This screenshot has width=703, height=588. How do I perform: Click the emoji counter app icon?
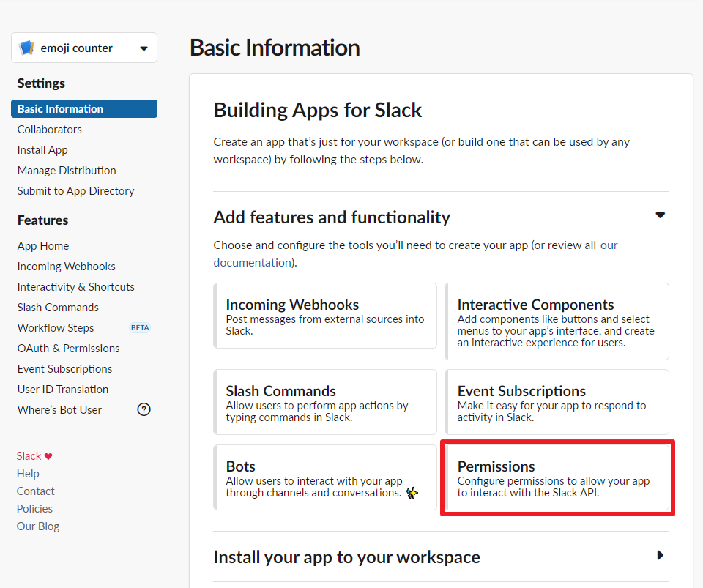click(26, 48)
